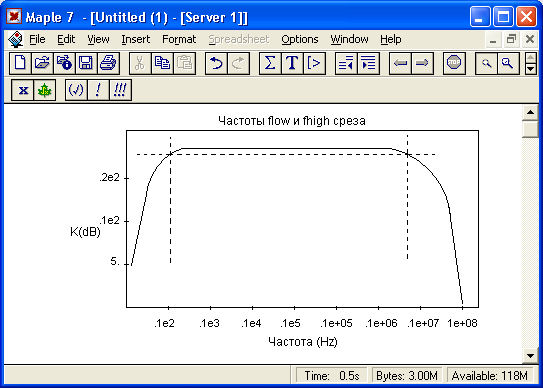Open a file using the folder icon

(42, 63)
